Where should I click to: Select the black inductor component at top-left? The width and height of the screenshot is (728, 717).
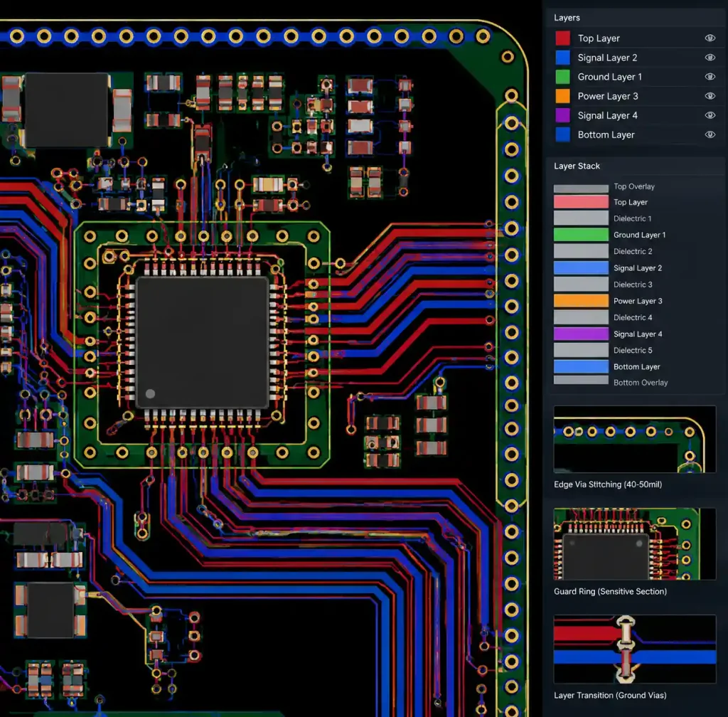(68, 110)
